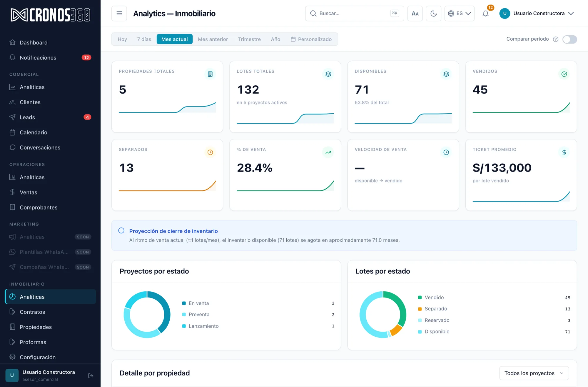This screenshot has width=588, height=387.
Task: Click the Vendido green legend swatch
Action: [420, 298]
